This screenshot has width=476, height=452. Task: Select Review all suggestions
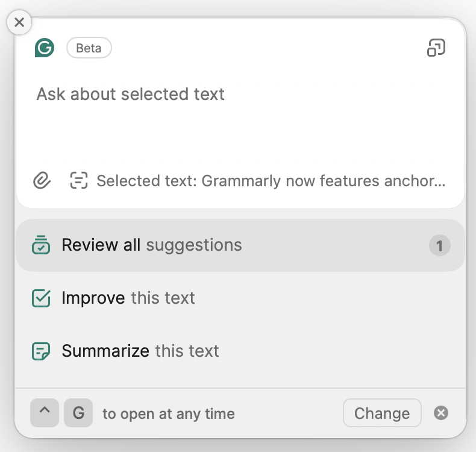240,245
